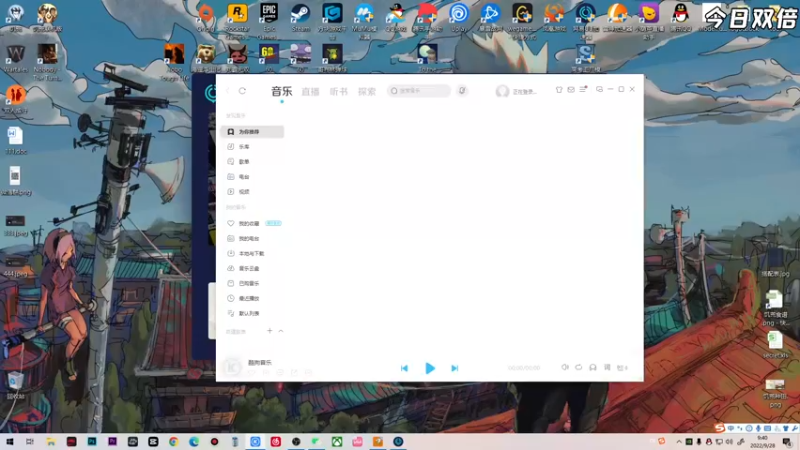Open Premiere Pro from the taskbar
This screenshot has height=450, width=800.
[x=112, y=442]
